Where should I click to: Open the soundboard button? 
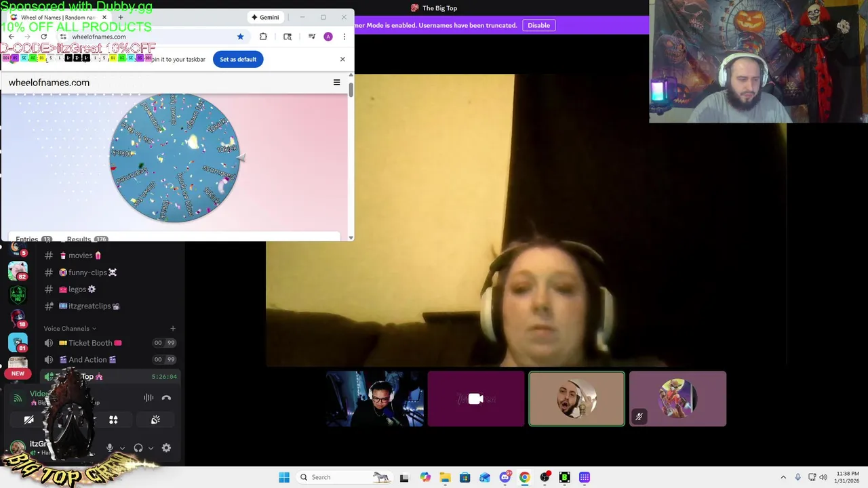(155, 420)
